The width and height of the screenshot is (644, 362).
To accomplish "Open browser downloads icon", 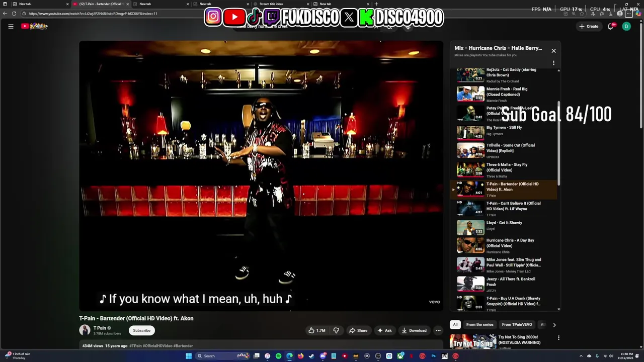I will [x=611, y=14].
